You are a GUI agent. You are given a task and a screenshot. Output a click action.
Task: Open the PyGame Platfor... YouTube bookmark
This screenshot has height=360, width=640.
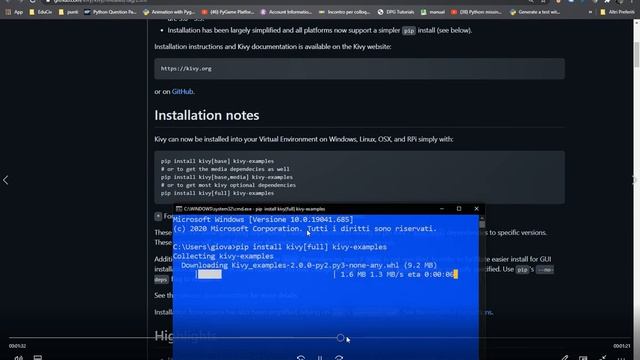click(x=228, y=12)
